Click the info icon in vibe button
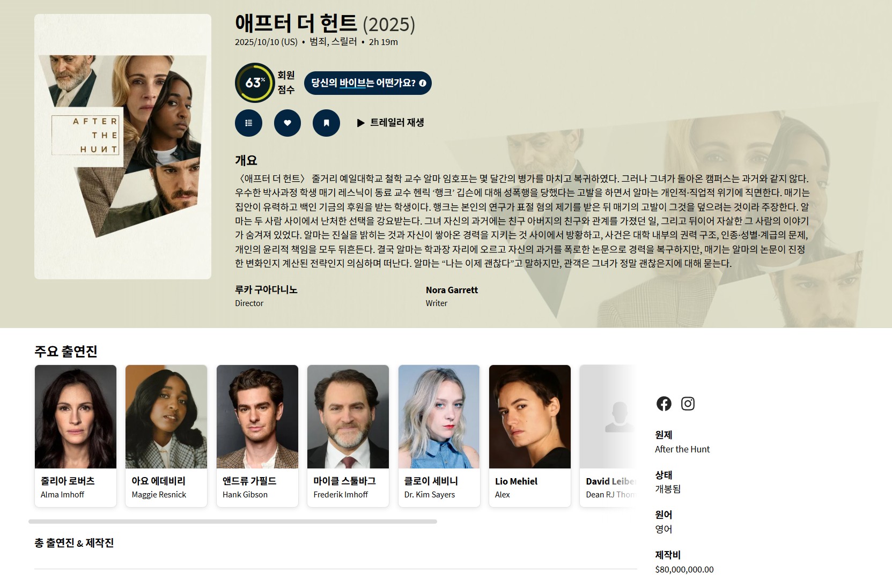 423,83
